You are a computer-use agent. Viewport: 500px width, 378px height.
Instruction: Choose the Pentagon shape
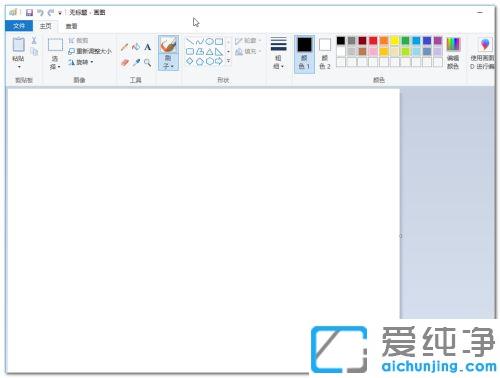tap(200, 61)
